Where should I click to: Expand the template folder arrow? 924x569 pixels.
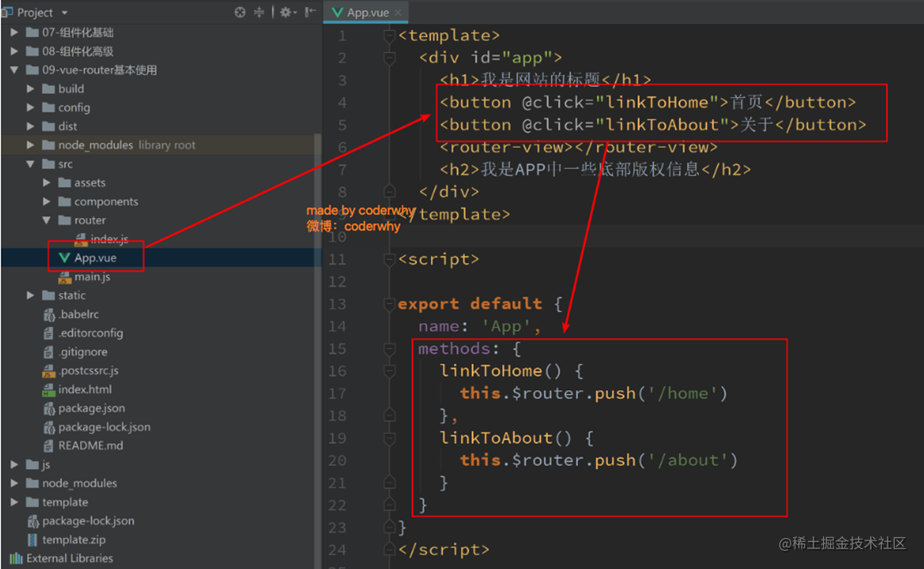[x=14, y=502]
